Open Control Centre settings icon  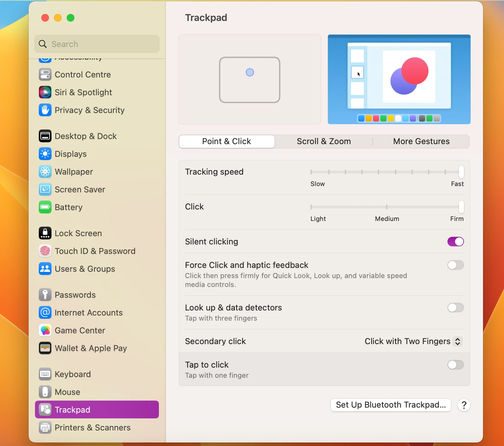pyautogui.click(x=45, y=75)
